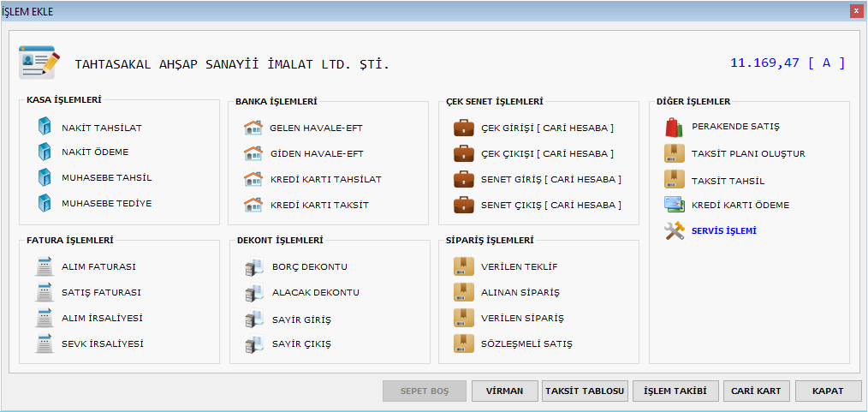Click the Servis İşlemi tools icon
The width and height of the screenshot is (868, 412).
click(x=675, y=230)
